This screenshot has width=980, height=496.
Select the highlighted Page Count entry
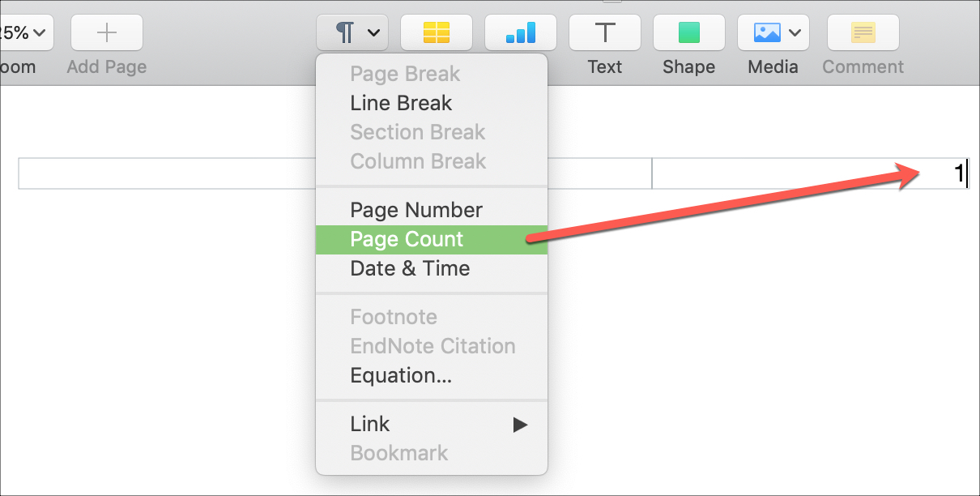pos(432,239)
